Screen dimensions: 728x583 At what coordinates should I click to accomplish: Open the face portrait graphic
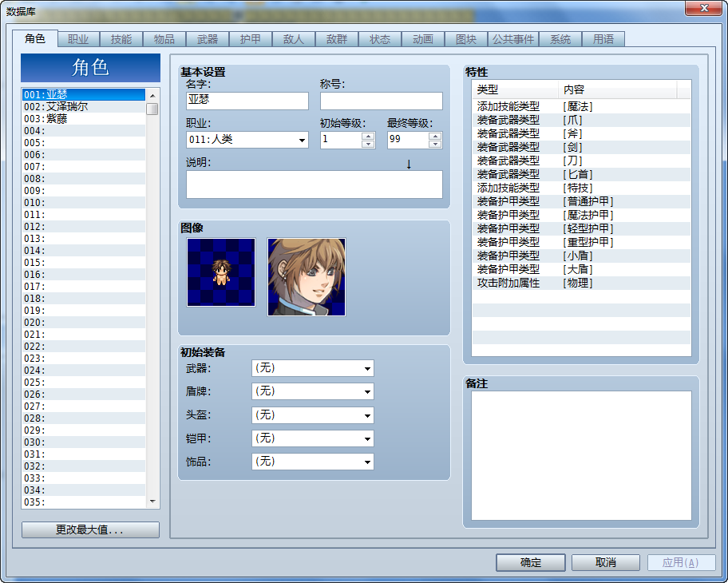[307, 277]
